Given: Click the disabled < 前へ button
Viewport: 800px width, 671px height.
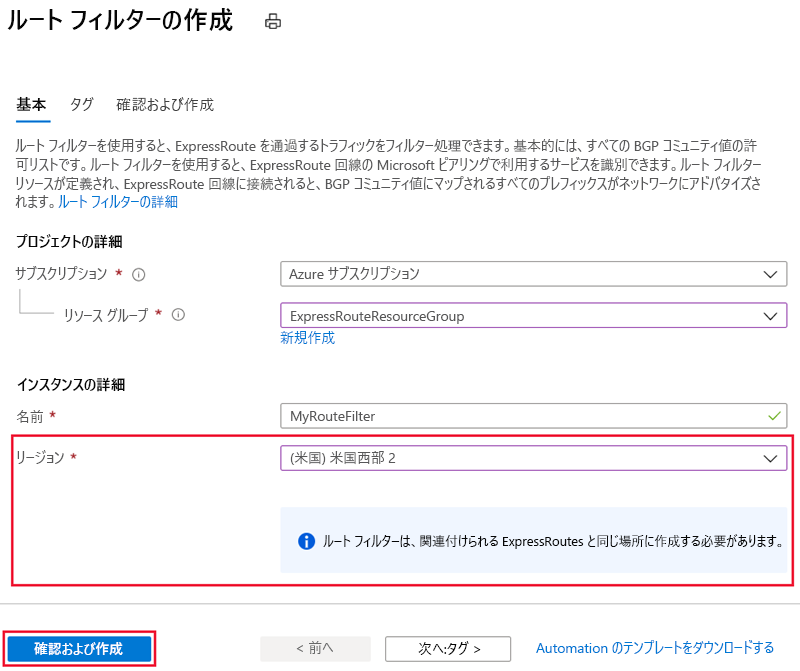Looking at the screenshot, I should [x=315, y=649].
